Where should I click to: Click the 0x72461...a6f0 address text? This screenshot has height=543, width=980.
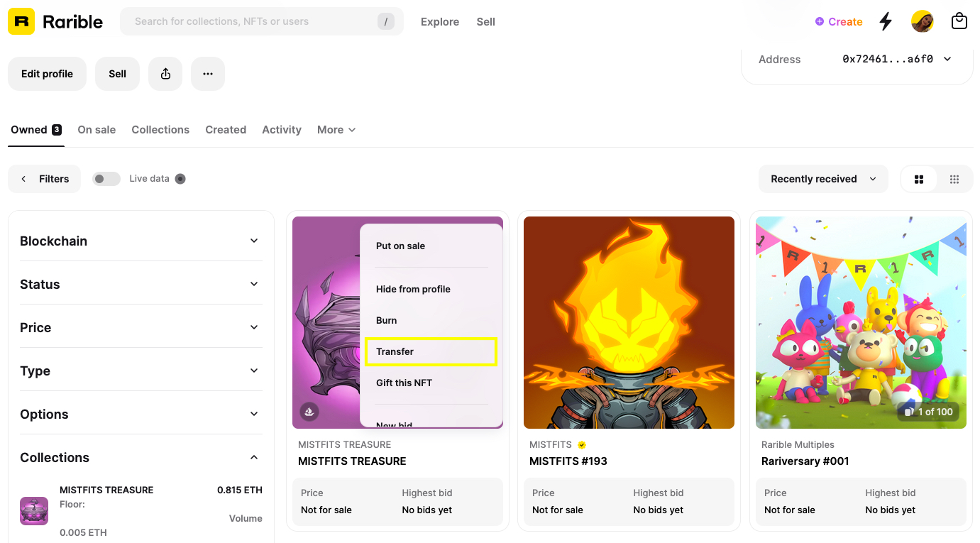pos(887,60)
